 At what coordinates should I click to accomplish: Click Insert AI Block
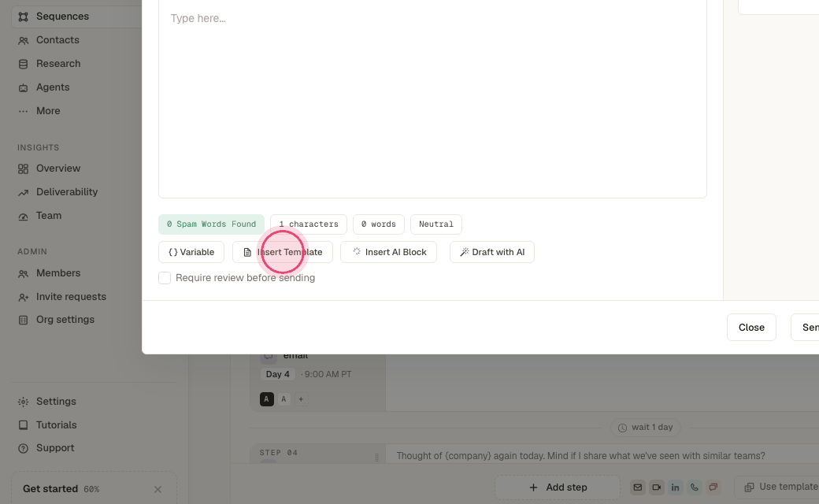(x=388, y=252)
